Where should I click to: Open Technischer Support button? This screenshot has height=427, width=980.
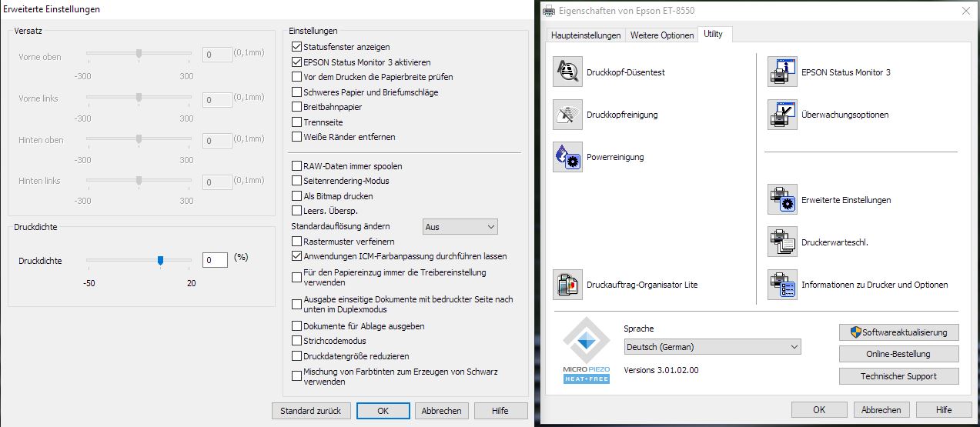point(899,376)
